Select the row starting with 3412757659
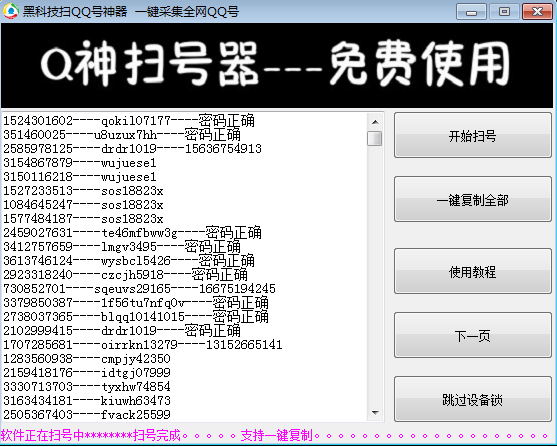The width and height of the screenshot is (557, 447). (122, 247)
